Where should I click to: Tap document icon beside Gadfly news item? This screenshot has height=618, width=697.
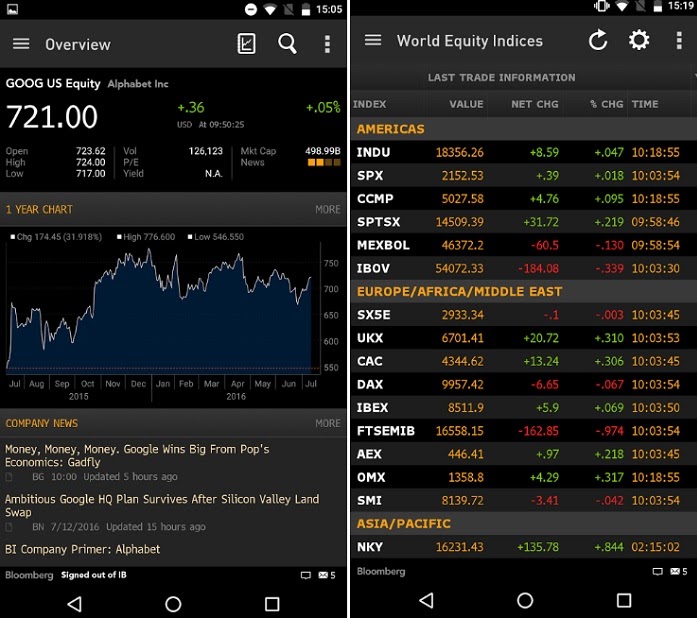click(x=9, y=477)
